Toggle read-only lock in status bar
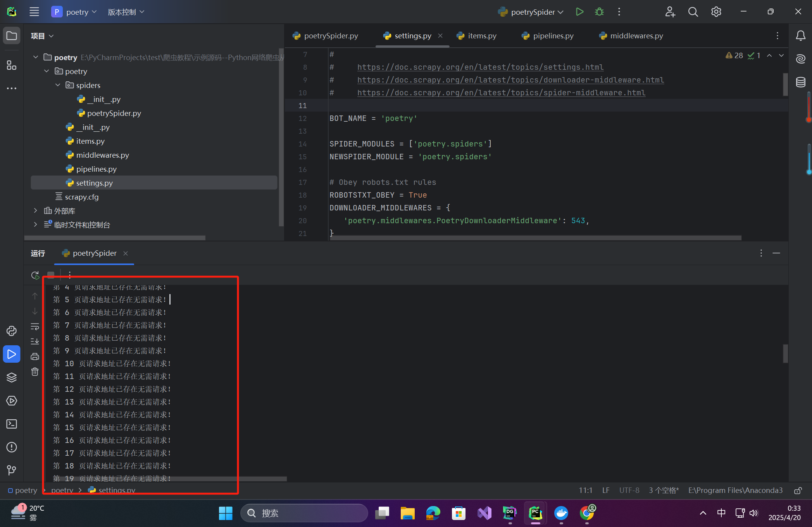The image size is (812, 527). pyautogui.click(x=798, y=491)
